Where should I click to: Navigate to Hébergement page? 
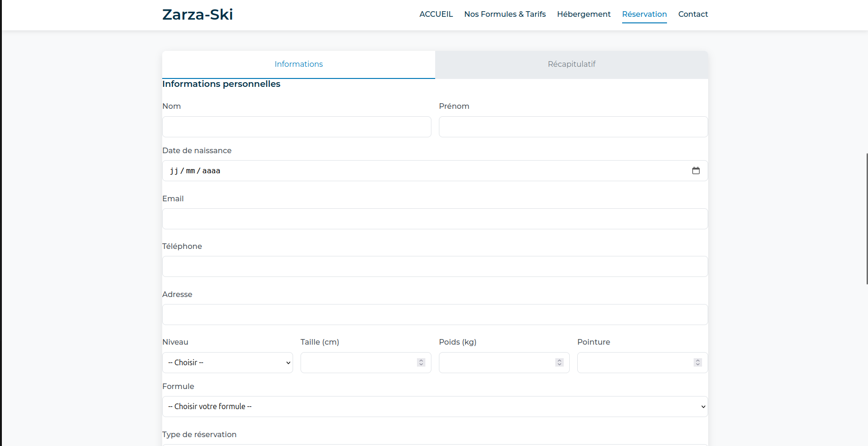(x=583, y=14)
